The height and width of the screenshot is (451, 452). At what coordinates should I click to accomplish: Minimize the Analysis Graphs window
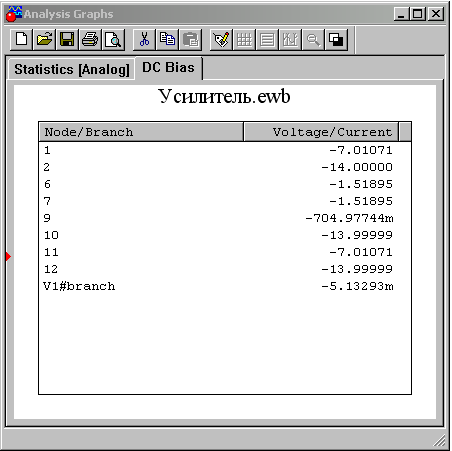(402, 14)
